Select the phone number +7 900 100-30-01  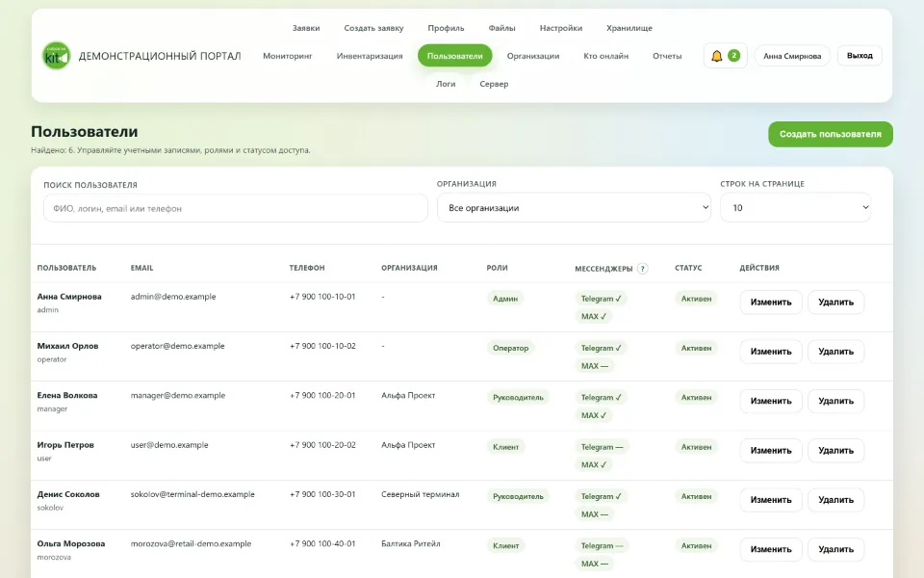pyautogui.click(x=322, y=494)
